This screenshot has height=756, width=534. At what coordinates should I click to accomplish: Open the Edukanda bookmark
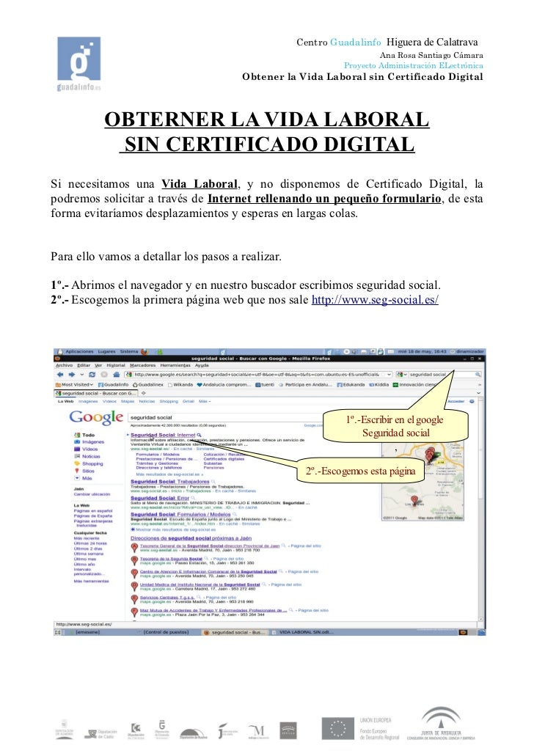coord(351,385)
